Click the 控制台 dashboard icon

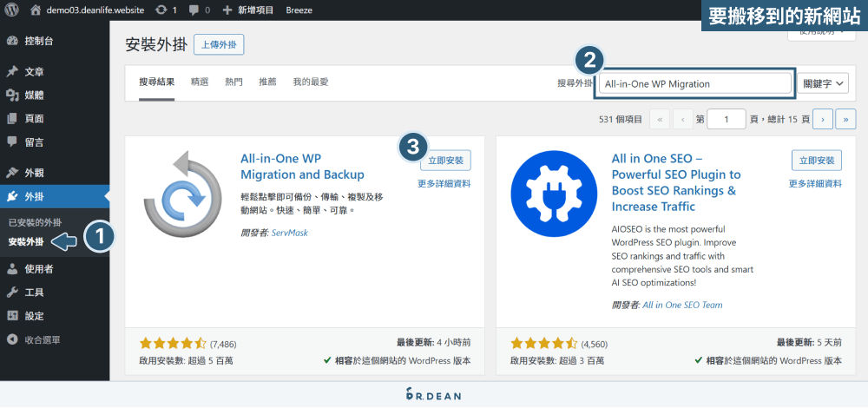pos(11,41)
